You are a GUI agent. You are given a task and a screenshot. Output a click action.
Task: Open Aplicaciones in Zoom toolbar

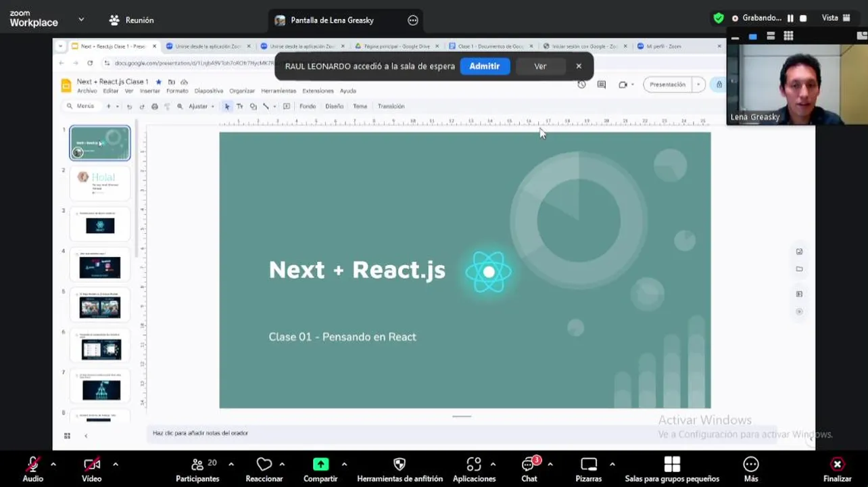[x=474, y=469]
